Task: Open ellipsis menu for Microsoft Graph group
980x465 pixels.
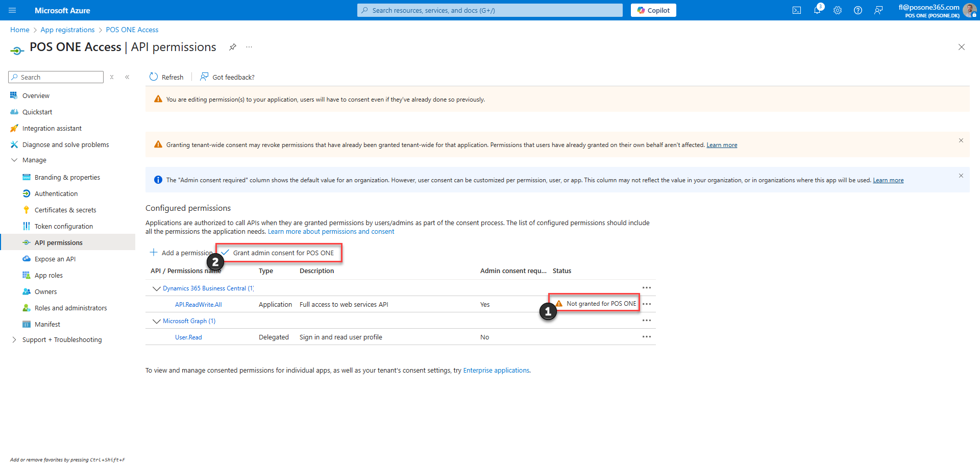Action: (647, 321)
